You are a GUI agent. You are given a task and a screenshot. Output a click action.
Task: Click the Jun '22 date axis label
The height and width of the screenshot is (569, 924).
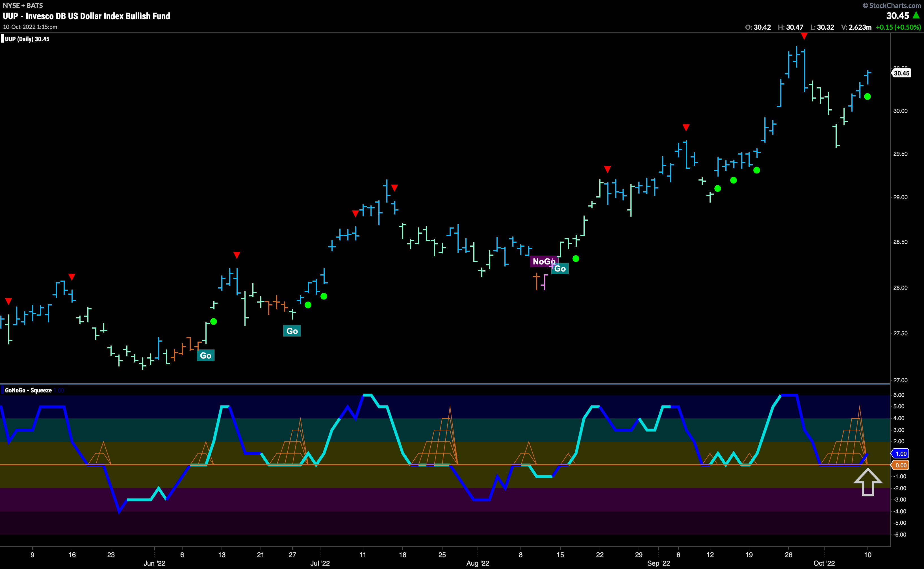tap(154, 563)
